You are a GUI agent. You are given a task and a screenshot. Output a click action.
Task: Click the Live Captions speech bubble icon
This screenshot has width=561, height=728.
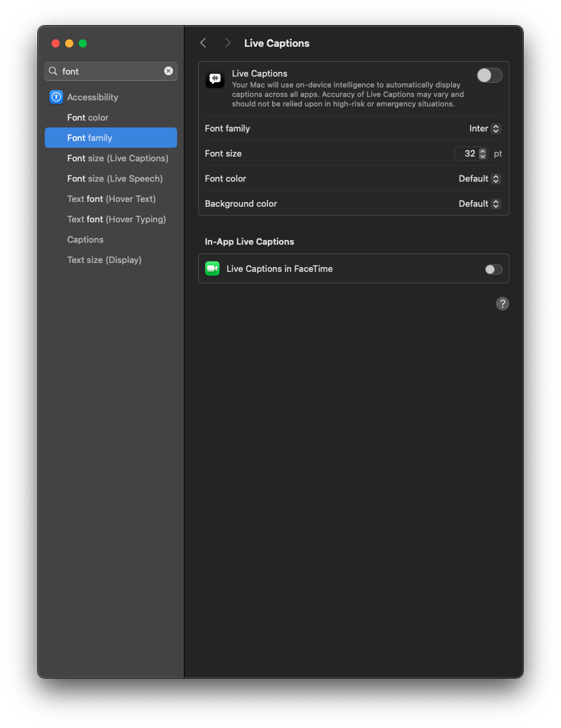(215, 79)
